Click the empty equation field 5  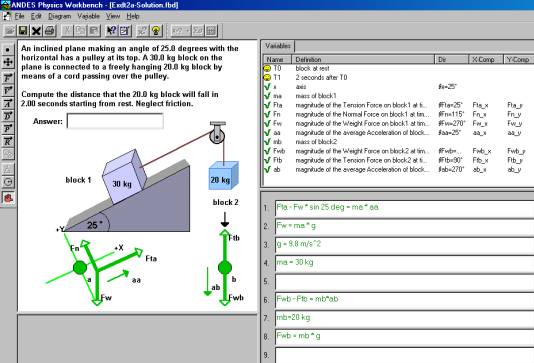pos(404,282)
